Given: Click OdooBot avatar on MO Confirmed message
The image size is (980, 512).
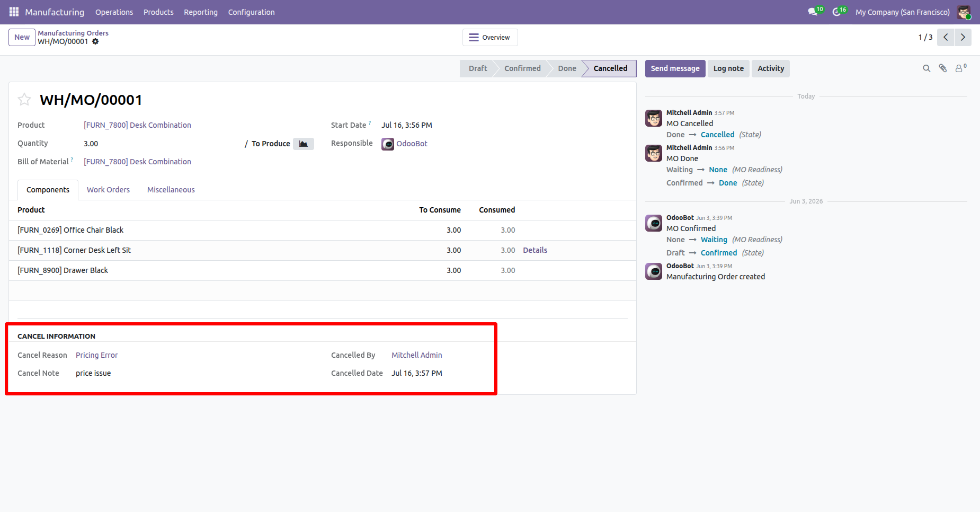Looking at the screenshot, I should [654, 223].
